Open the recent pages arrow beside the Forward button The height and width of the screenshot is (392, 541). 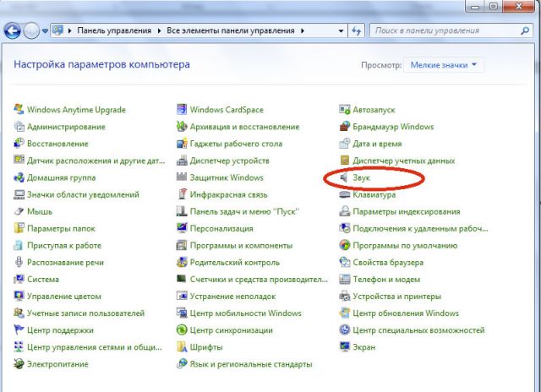click(x=45, y=30)
